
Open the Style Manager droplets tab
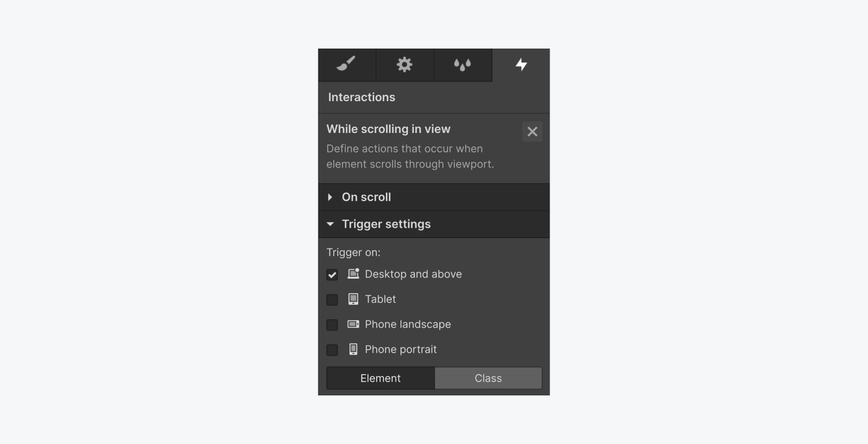tap(462, 65)
